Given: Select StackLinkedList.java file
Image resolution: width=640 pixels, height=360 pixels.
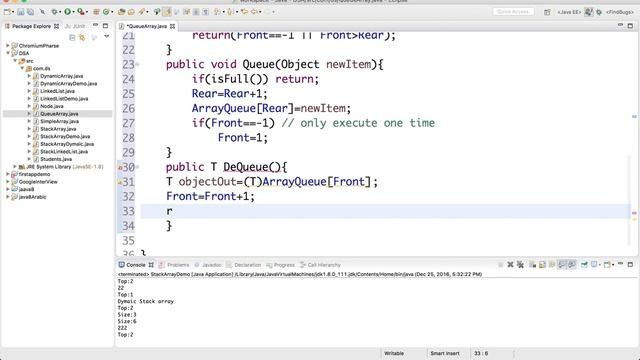Looking at the screenshot, I should pyautogui.click(x=64, y=151).
